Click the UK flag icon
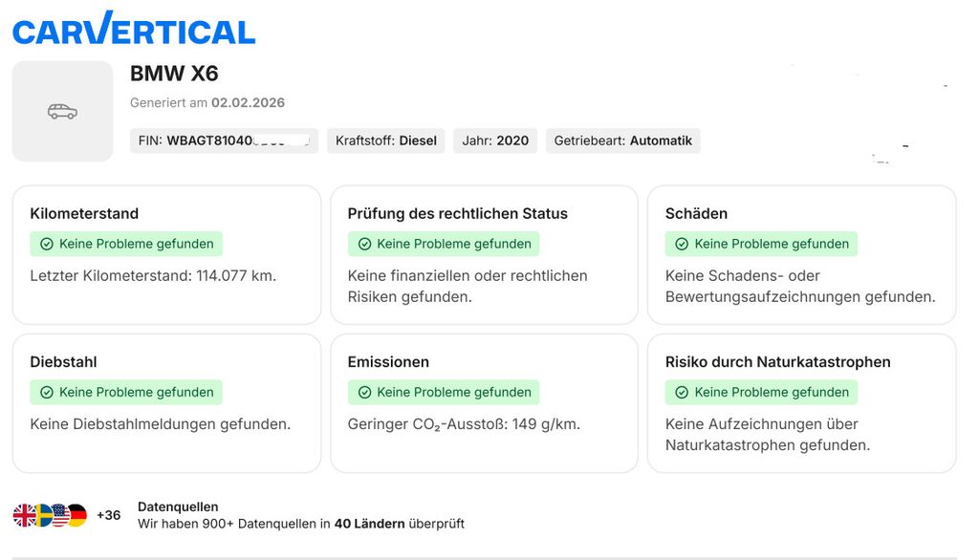This screenshot has width=979, height=560. pyautogui.click(x=24, y=515)
